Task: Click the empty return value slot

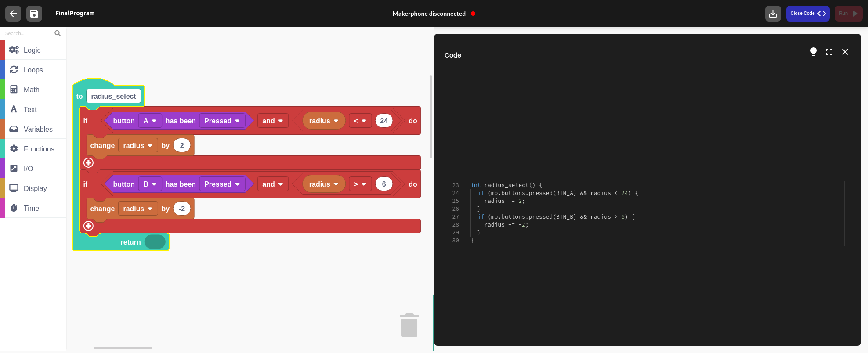Action: pos(155,241)
